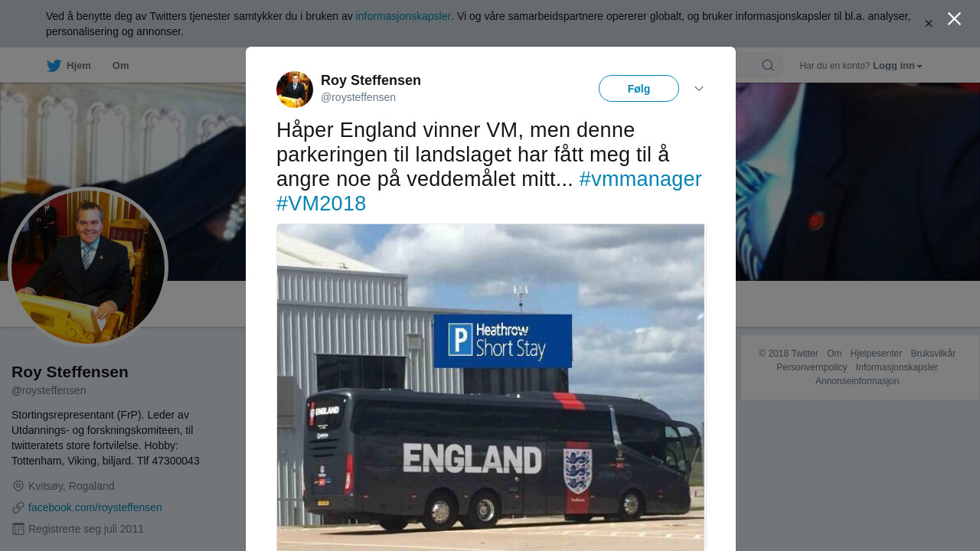Open tweet options chevron next to Følg
Screen dimensions: 980x551
pyautogui.click(x=699, y=89)
